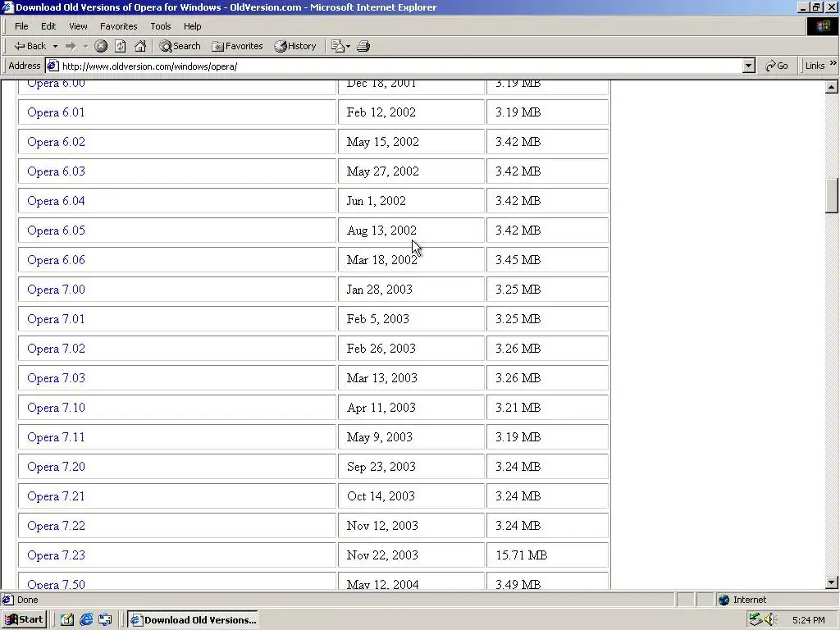
Task: Refresh the page with the Refresh icon
Action: tap(121, 46)
